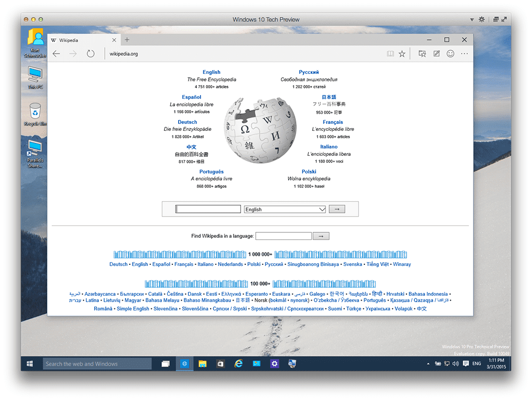Send feedback with the smiley icon

pos(450,54)
